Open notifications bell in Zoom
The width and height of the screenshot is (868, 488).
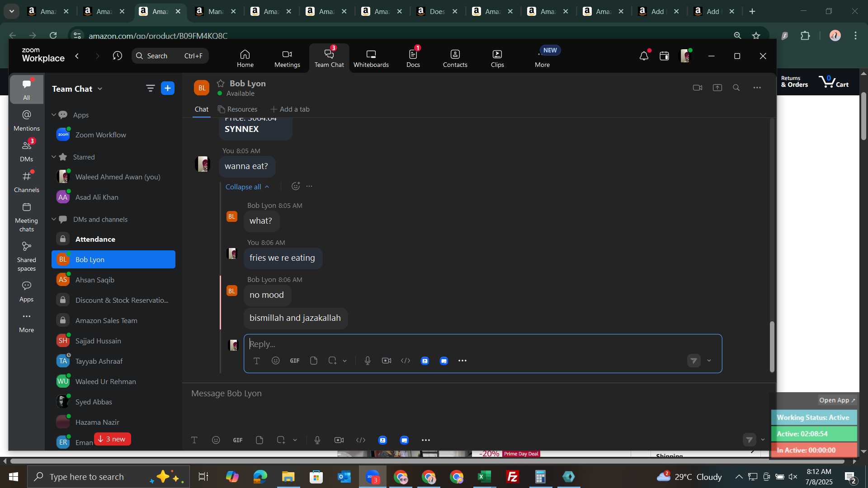(644, 56)
